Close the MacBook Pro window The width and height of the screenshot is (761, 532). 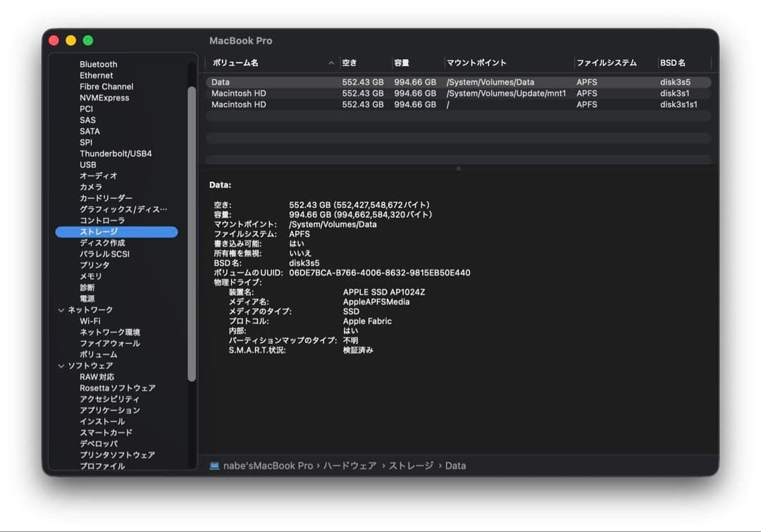point(54,41)
